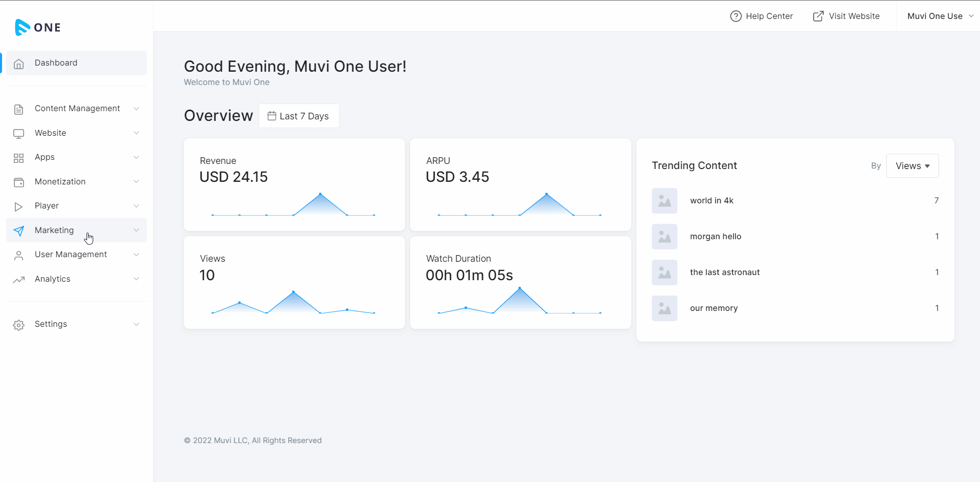Image resolution: width=980 pixels, height=482 pixels.
Task: Click the Apps grid icon
Action: coord(19,158)
